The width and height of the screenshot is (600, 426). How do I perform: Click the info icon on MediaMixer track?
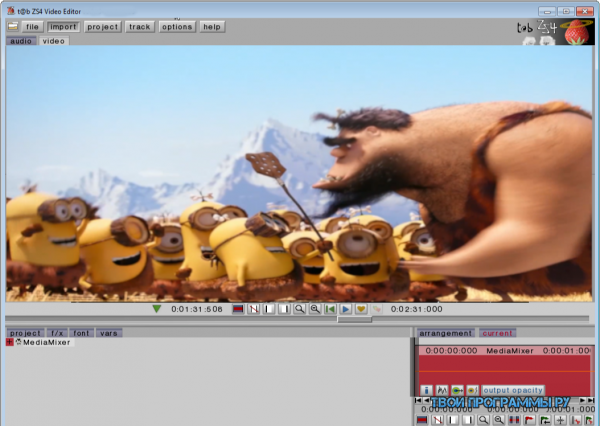point(426,390)
